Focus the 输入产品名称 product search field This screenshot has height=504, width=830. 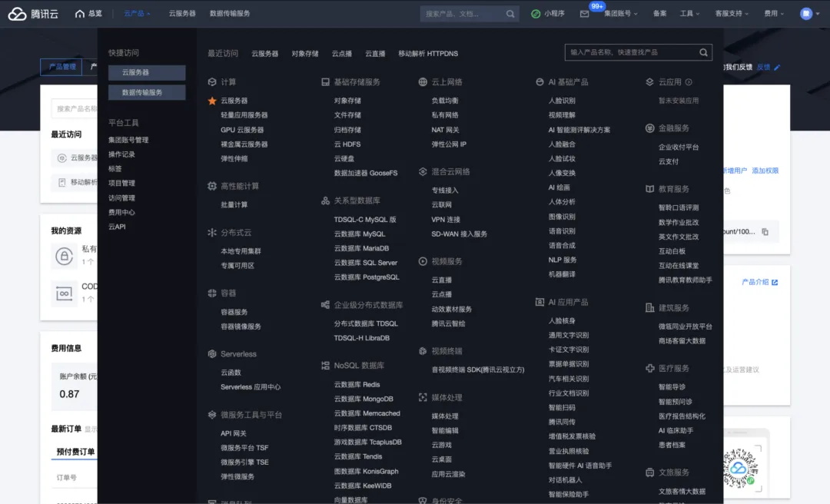[632, 52]
